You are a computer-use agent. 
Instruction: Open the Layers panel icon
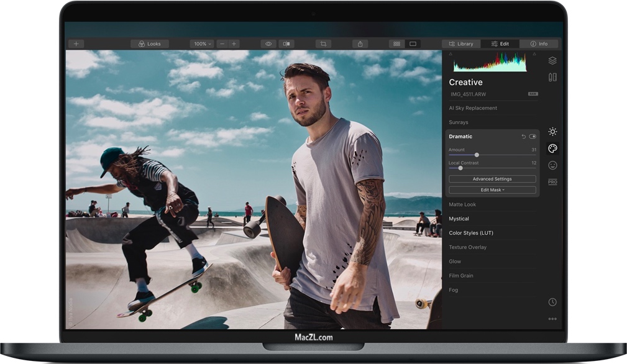tap(552, 60)
